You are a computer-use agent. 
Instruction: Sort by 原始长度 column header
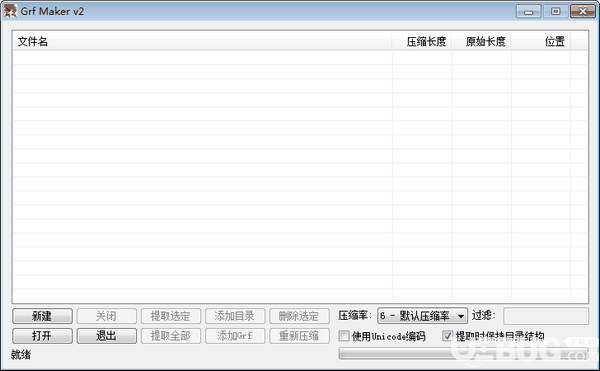481,41
